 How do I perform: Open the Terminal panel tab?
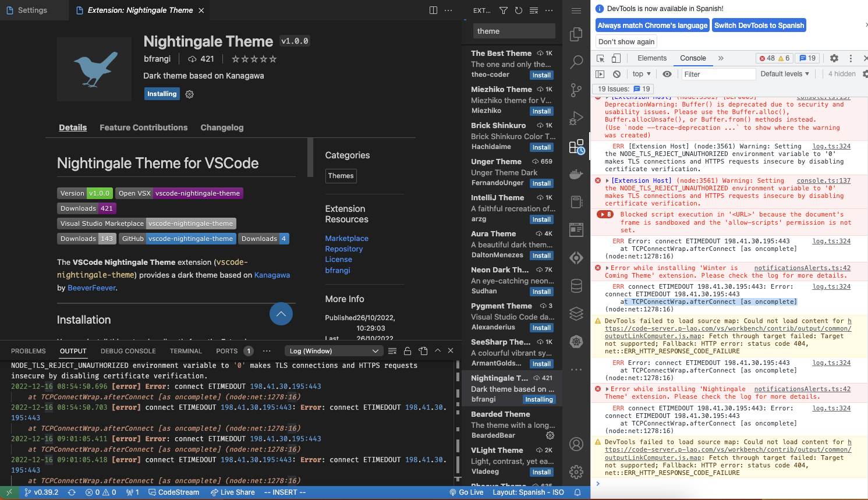pyautogui.click(x=186, y=351)
